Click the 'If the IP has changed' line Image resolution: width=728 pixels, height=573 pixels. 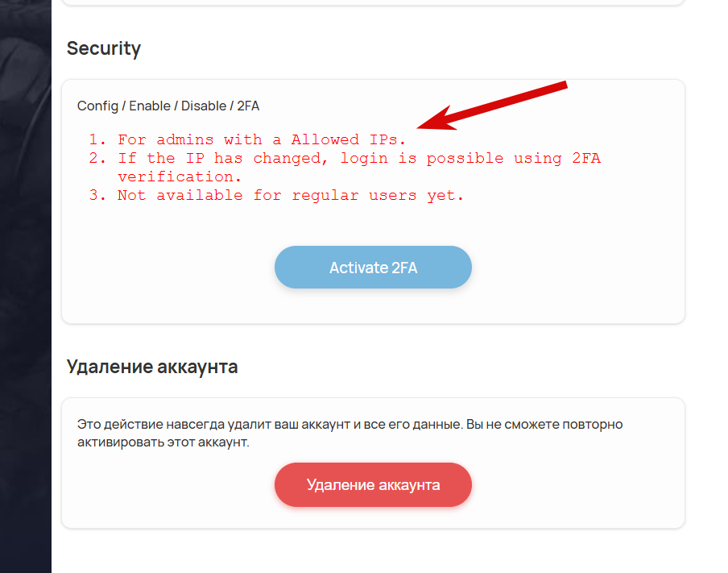click(x=358, y=159)
